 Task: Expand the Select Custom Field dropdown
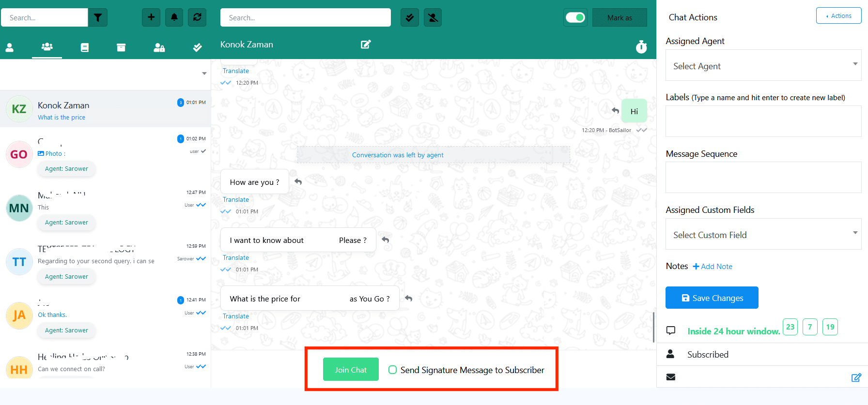click(763, 235)
